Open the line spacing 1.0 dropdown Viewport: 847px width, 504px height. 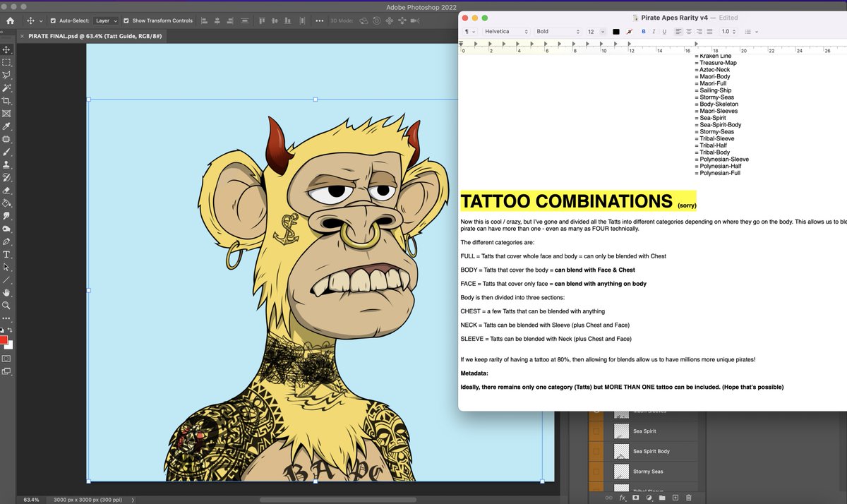coord(728,32)
